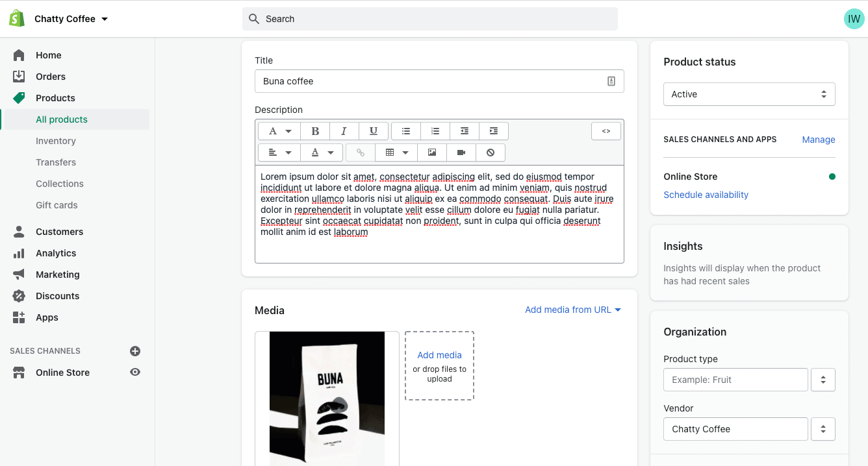Focus the Search bar

tap(430, 19)
